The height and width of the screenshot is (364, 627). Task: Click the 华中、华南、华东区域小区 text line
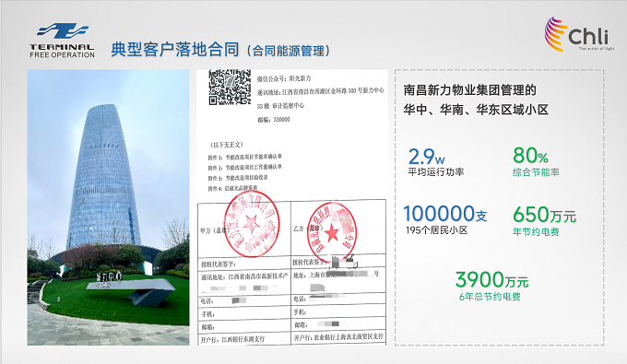click(x=476, y=110)
